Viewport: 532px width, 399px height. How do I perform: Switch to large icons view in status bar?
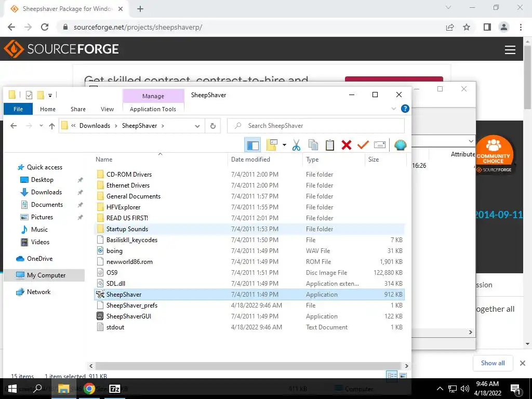click(x=403, y=375)
